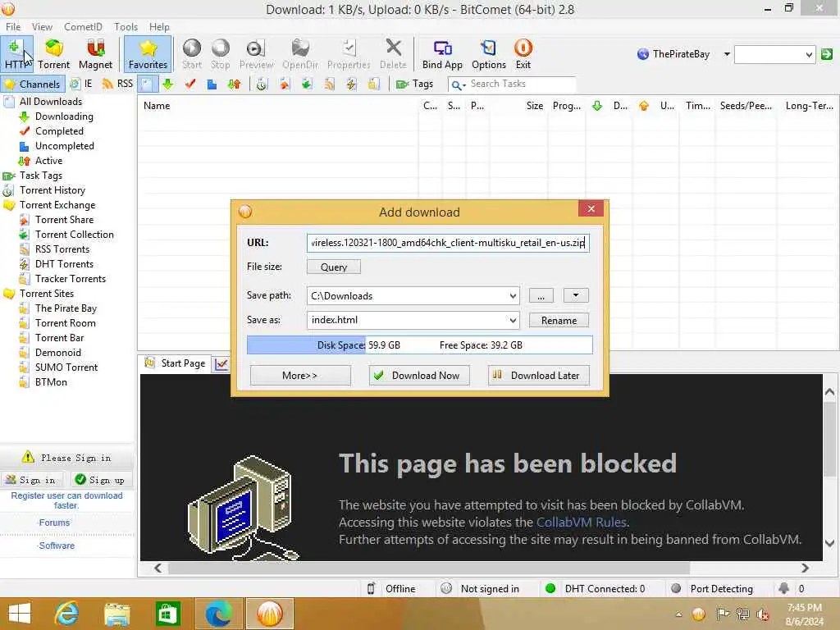Click the Start Page horizontal scrollbar
This screenshot has height=630, width=840.
pos(428,568)
